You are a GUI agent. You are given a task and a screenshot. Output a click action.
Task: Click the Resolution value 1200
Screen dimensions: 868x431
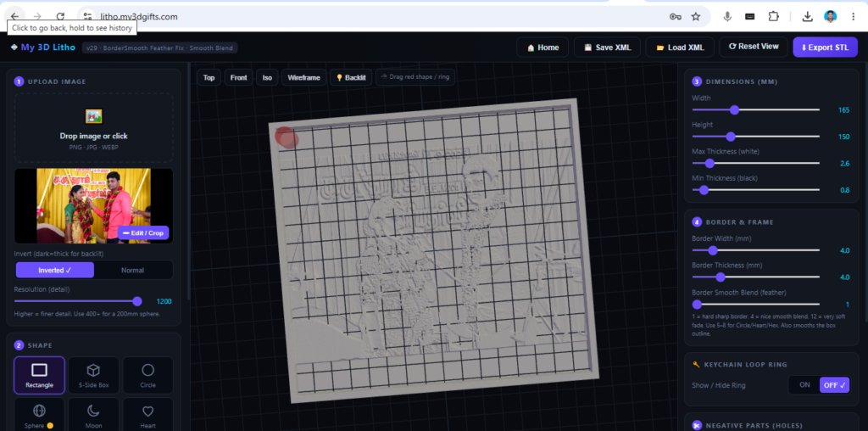pos(164,301)
